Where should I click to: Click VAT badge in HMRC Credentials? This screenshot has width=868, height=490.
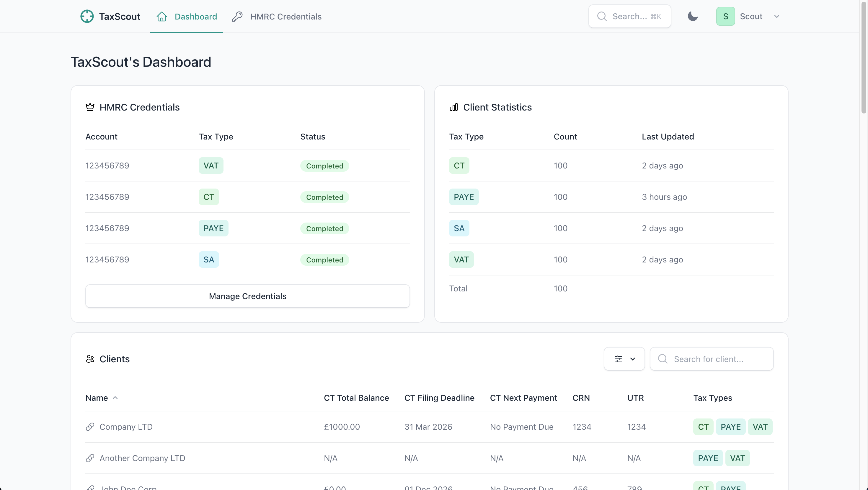(x=211, y=166)
